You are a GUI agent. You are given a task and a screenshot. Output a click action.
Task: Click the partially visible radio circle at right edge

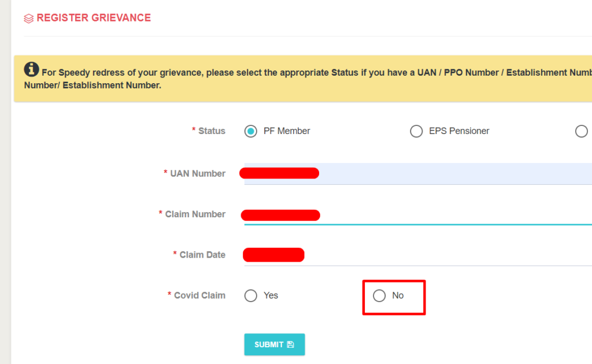(582, 131)
